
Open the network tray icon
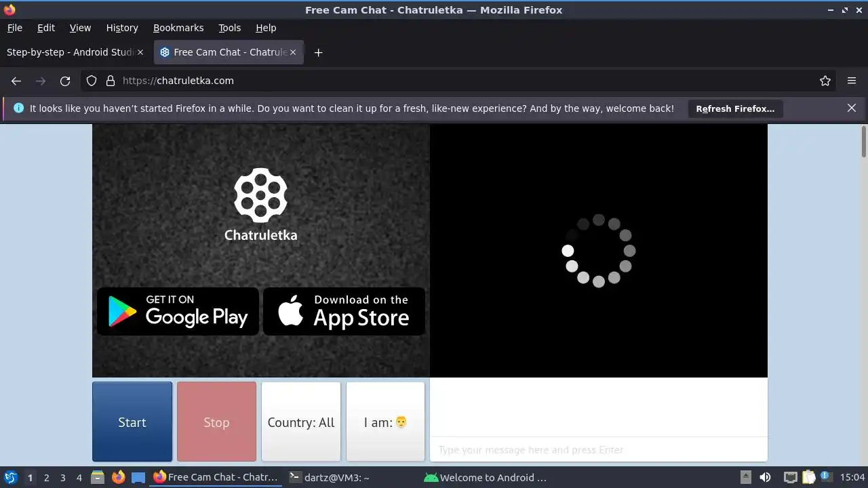(790, 477)
